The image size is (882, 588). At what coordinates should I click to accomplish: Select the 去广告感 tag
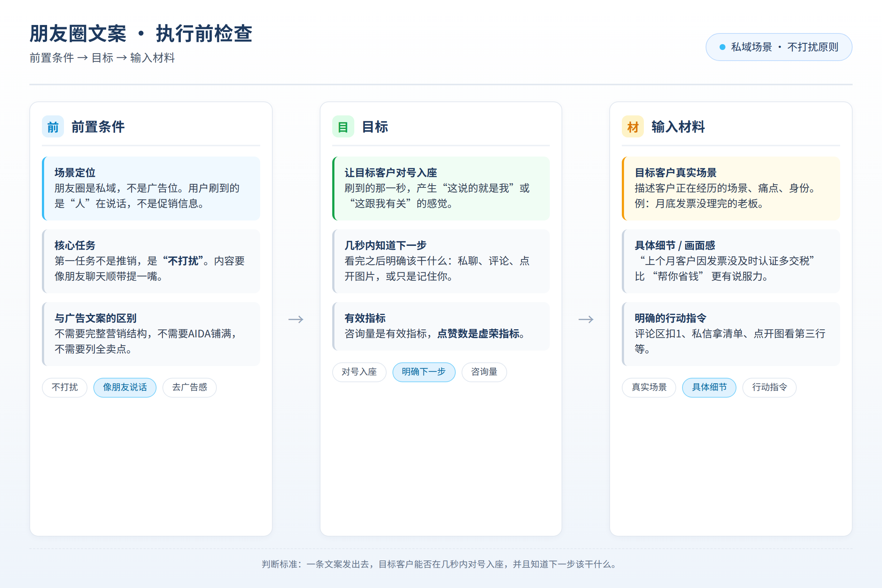189,387
